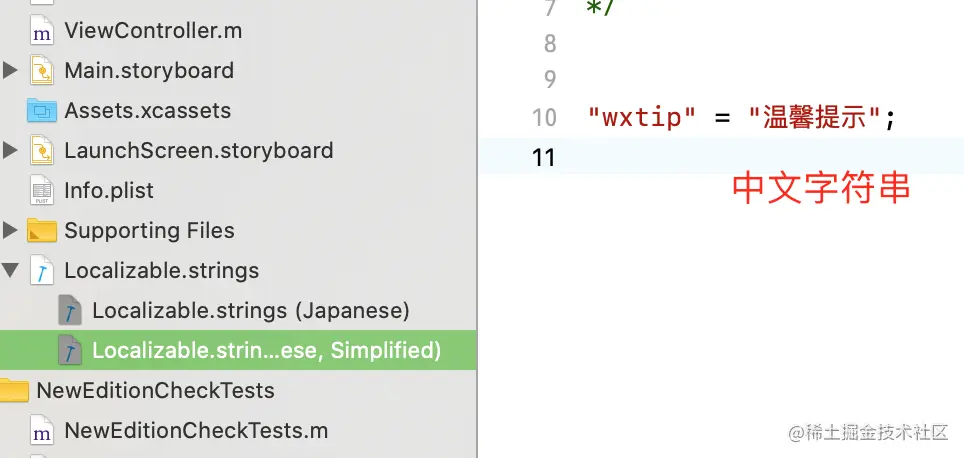This screenshot has height=458, width=964.
Task: Select the Supporting Files group name
Action: click(x=149, y=231)
